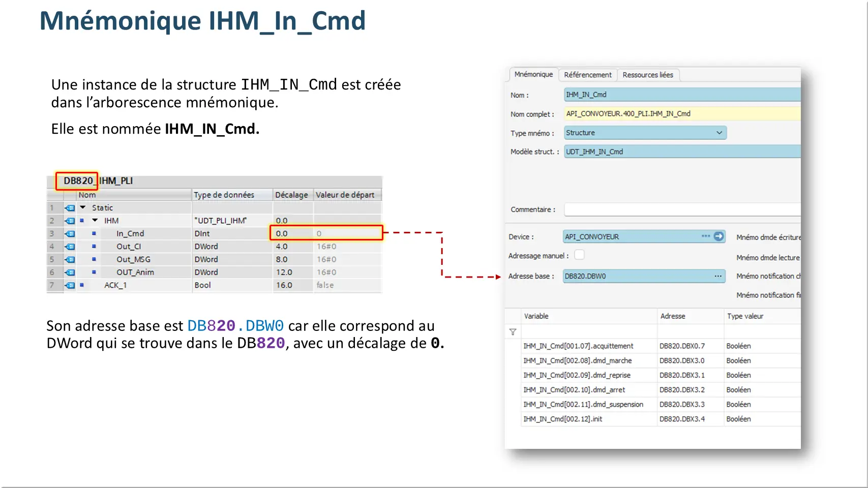Open the Device field ellipsis browse button

705,236
